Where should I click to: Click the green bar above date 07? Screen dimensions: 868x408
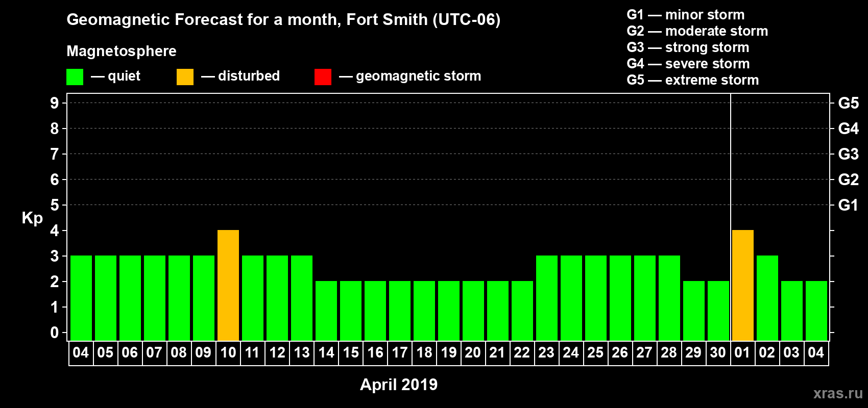pyautogui.click(x=155, y=298)
